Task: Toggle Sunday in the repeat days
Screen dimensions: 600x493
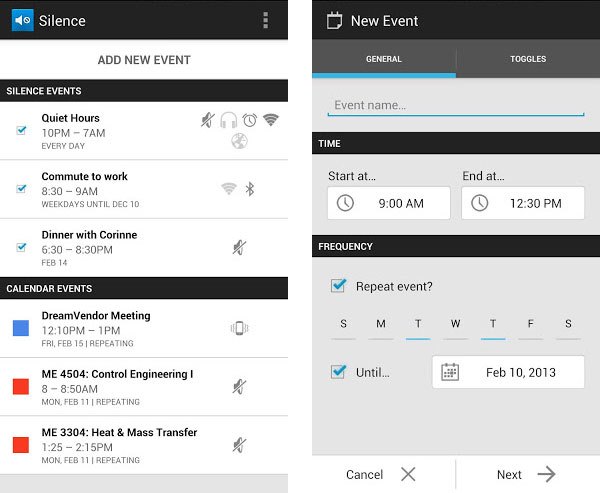Action: 343,326
